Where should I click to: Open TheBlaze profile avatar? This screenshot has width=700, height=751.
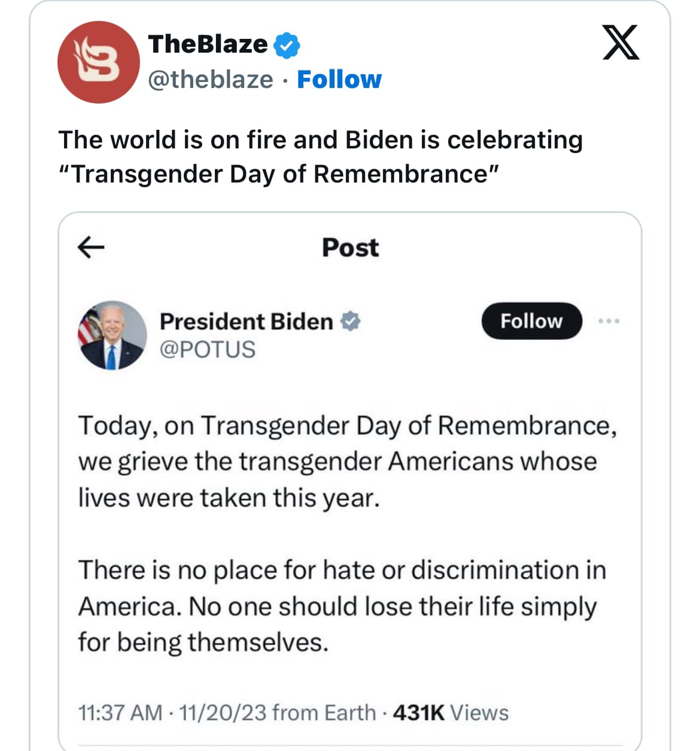click(99, 62)
